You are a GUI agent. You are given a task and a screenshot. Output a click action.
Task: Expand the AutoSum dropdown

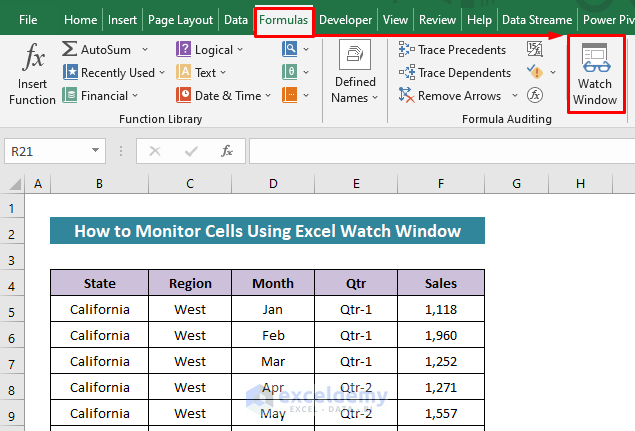(146, 49)
